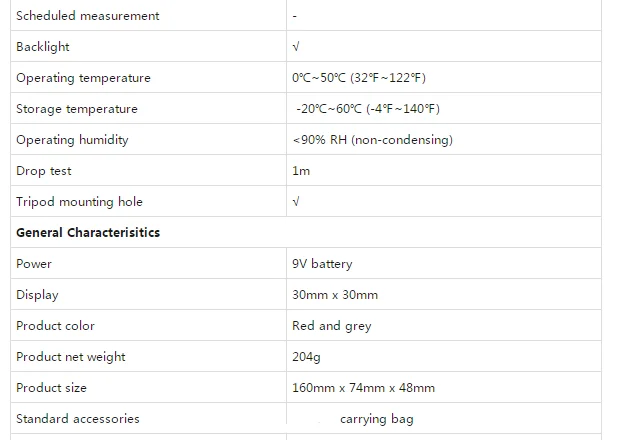Click the 204g net weight value
This screenshot has height=440, width=620.
tap(306, 357)
